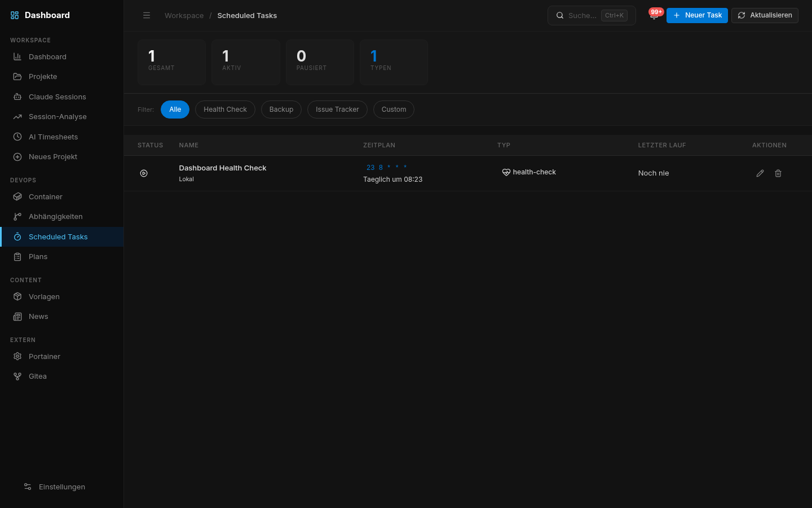Click the notifications bell showing 99+
The height and width of the screenshot is (508, 812).
[x=654, y=15]
